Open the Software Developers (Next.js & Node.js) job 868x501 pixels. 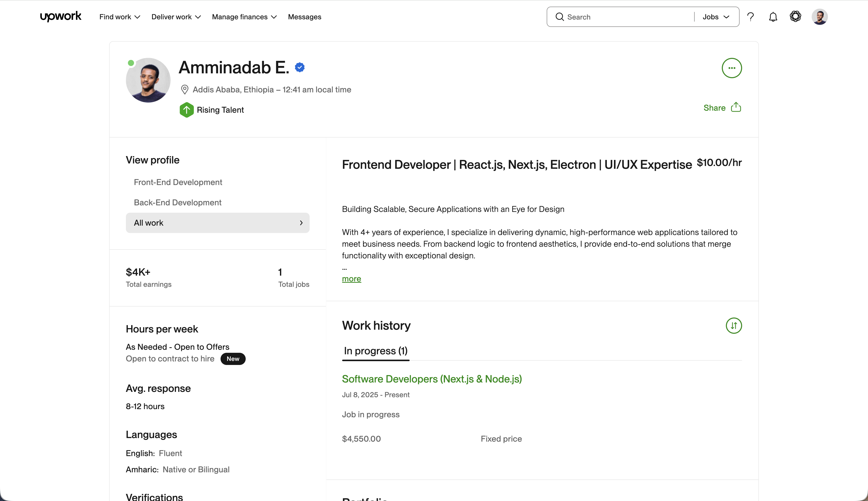pos(432,379)
